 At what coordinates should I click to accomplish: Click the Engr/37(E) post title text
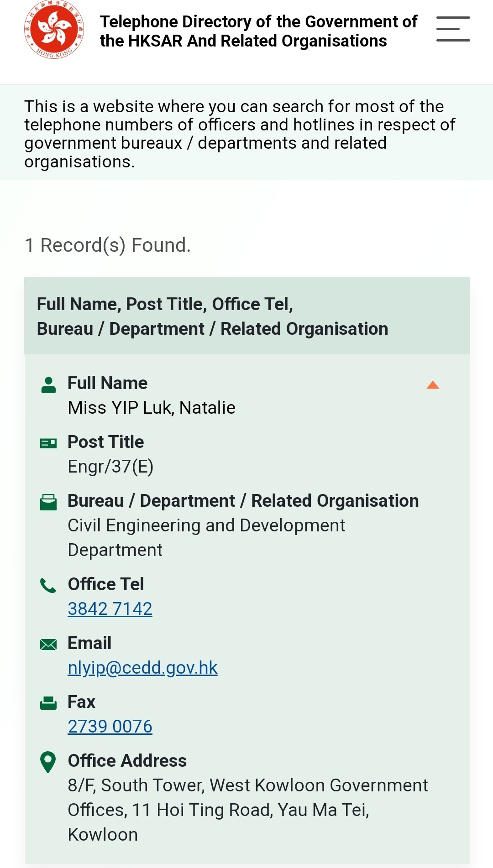(110, 467)
